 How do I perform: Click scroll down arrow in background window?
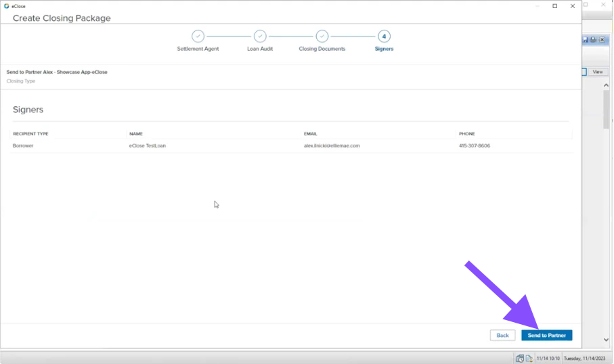(606, 340)
